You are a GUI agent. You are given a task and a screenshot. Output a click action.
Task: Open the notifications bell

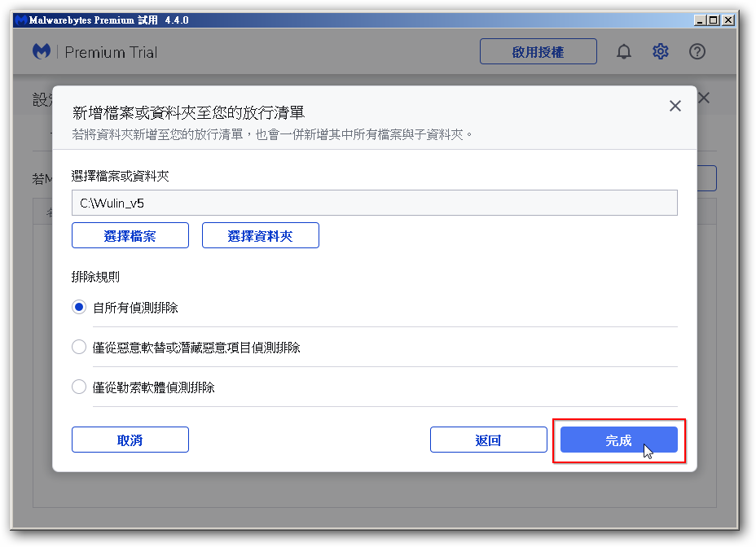624,52
